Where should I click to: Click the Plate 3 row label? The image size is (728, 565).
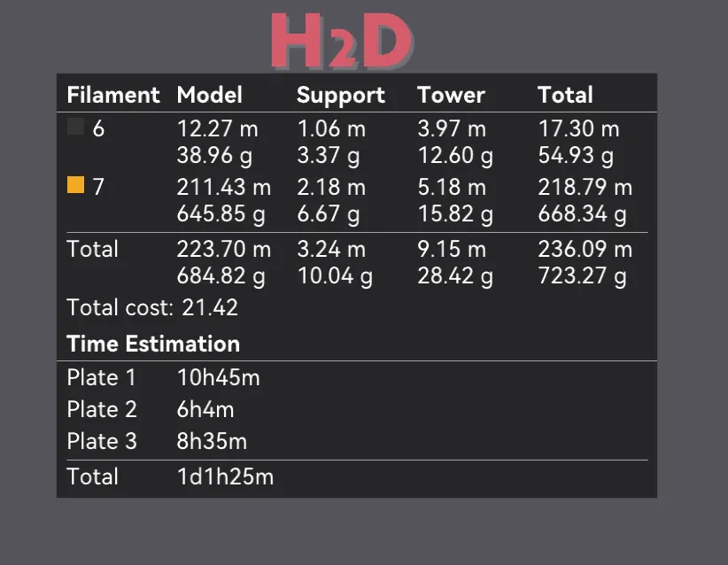coord(102,441)
